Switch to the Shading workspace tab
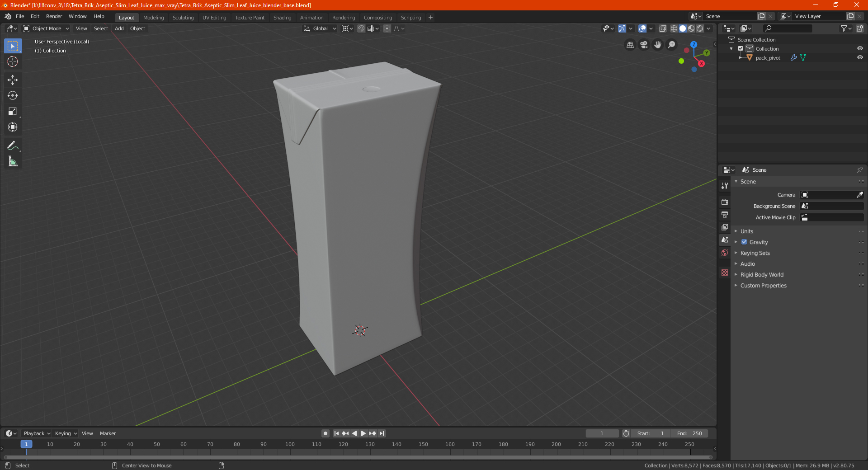 pos(282,18)
